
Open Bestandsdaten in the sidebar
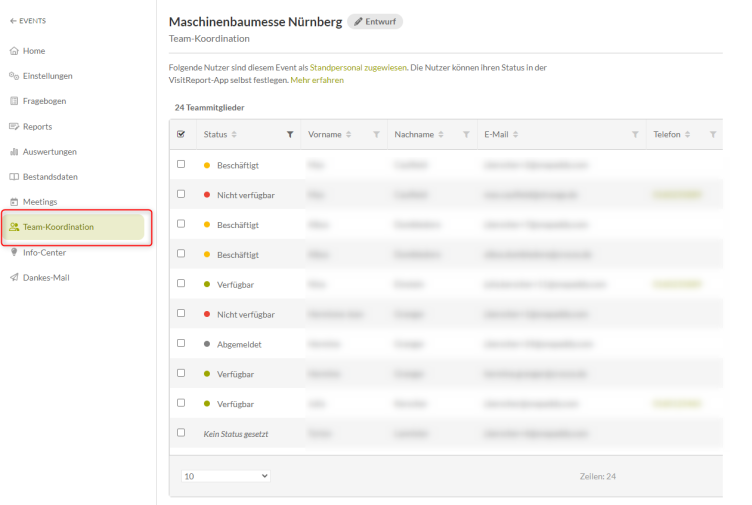pos(50,176)
